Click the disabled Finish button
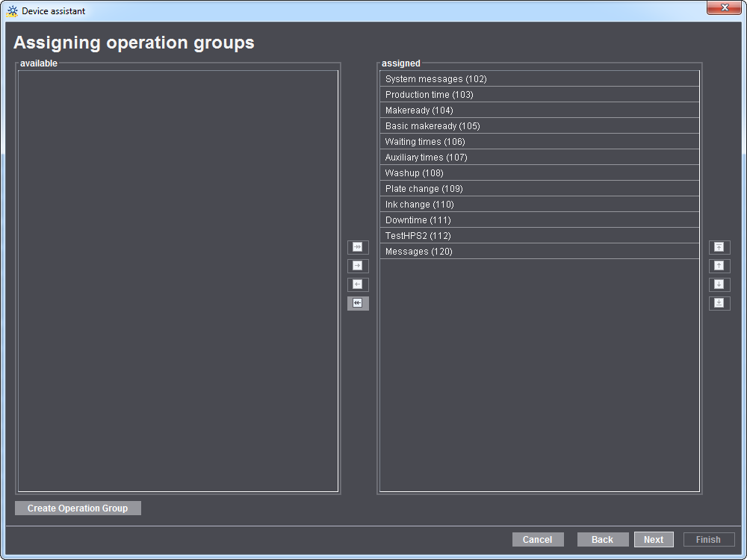747x560 pixels. coord(708,539)
